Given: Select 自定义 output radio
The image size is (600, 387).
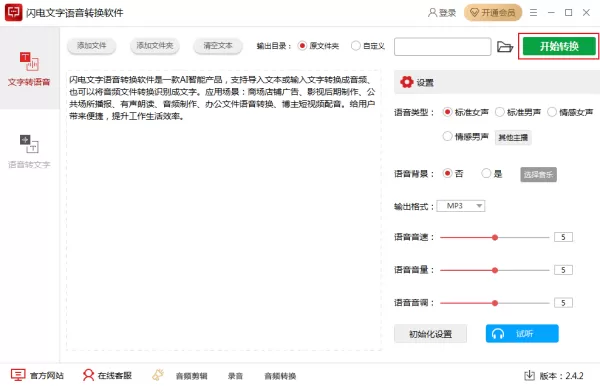Looking at the screenshot, I should point(355,46).
